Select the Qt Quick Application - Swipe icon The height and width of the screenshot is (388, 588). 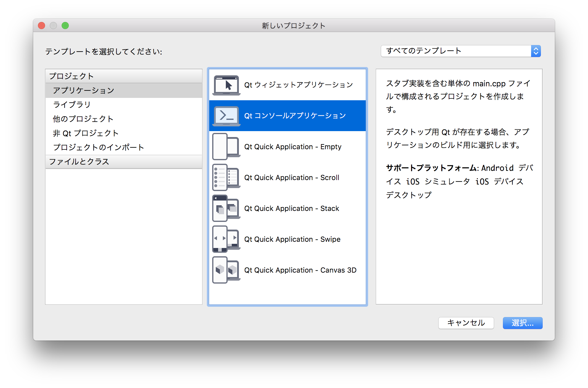(226, 239)
